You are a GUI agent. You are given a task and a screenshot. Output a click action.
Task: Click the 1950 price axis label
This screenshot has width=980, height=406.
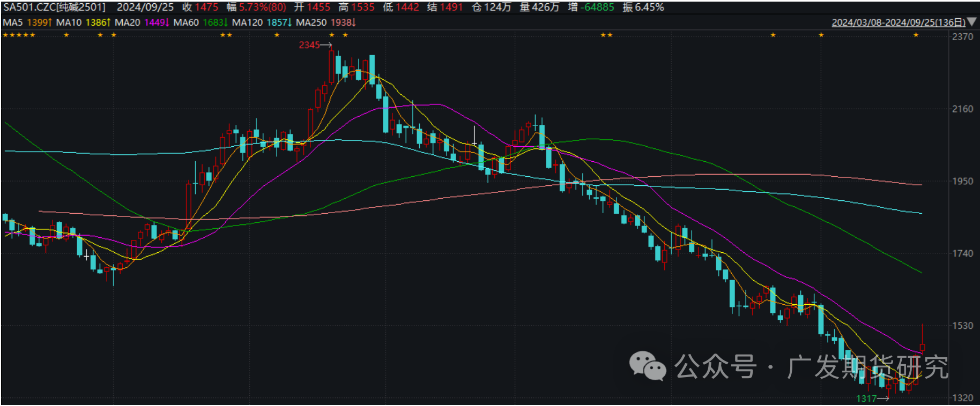coord(962,181)
